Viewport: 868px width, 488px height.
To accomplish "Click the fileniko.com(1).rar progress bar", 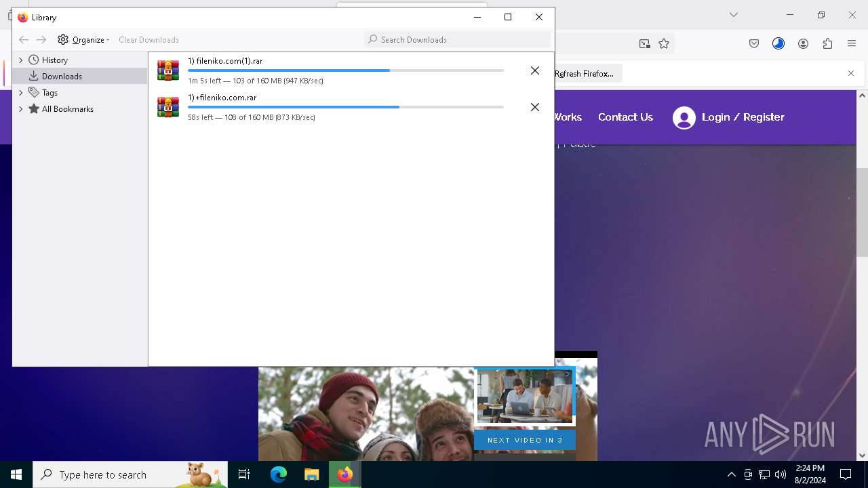I will (x=346, y=70).
